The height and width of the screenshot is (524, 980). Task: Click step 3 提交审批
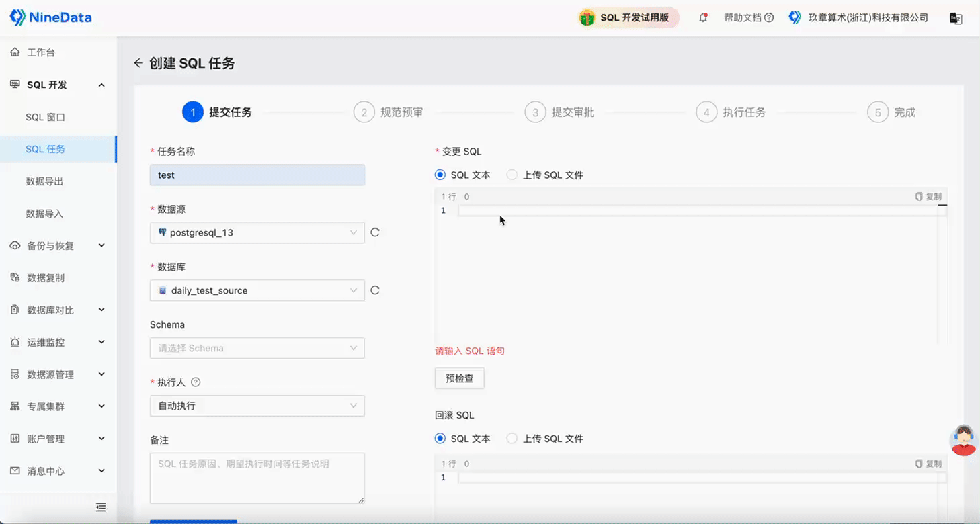point(560,112)
